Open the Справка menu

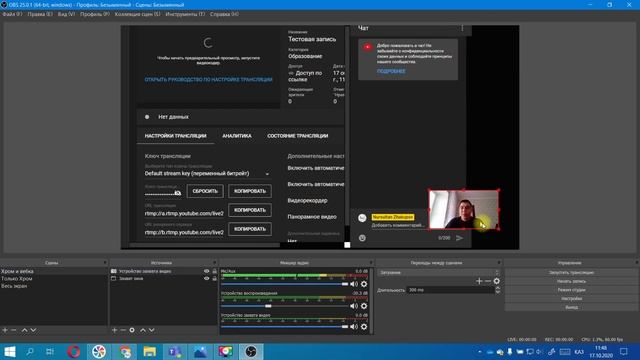224,14
